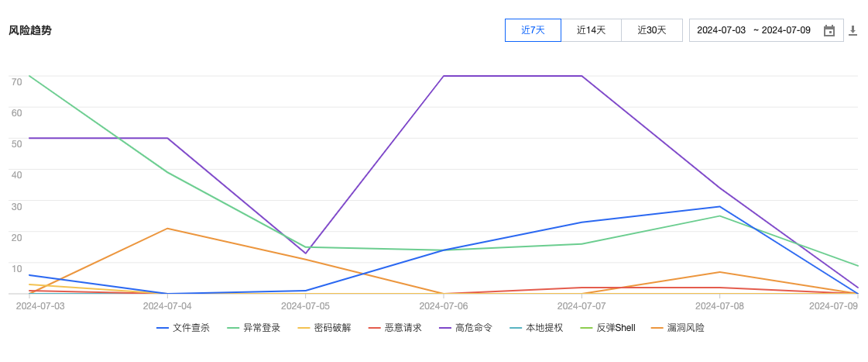The height and width of the screenshot is (362, 868).
Task: Click 漏洞风险 data point on 2024-07-04
Action: (x=168, y=229)
